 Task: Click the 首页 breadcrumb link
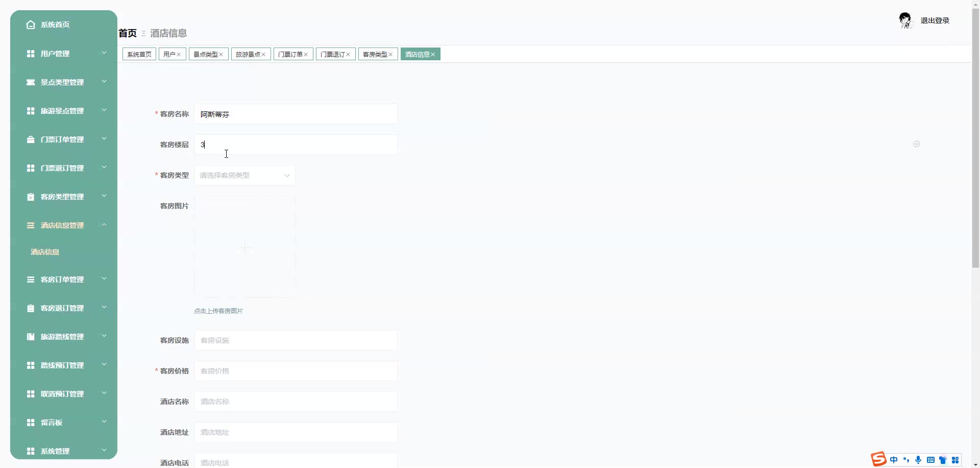coord(128,33)
